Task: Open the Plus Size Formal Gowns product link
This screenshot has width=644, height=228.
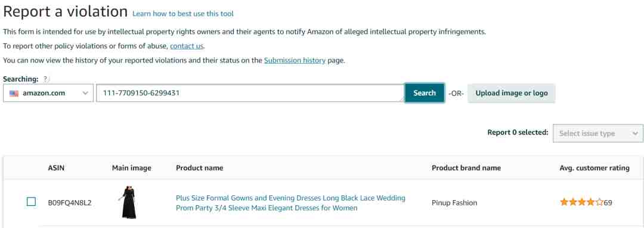Action: (290, 203)
